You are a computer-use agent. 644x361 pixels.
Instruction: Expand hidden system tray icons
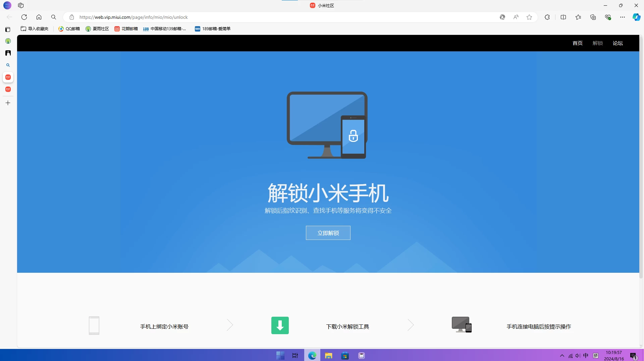tap(562, 356)
